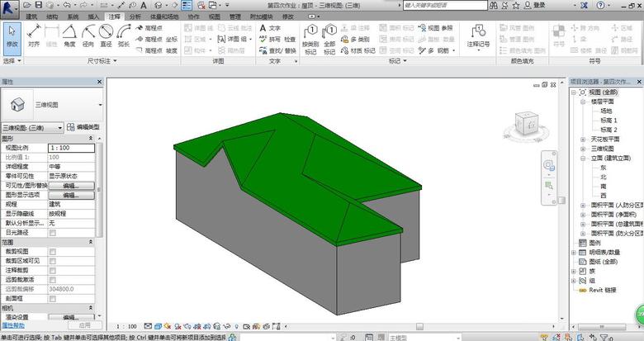Click the 视图比例 1:100 field
The height and width of the screenshot is (341, 644).
point(73,147)
